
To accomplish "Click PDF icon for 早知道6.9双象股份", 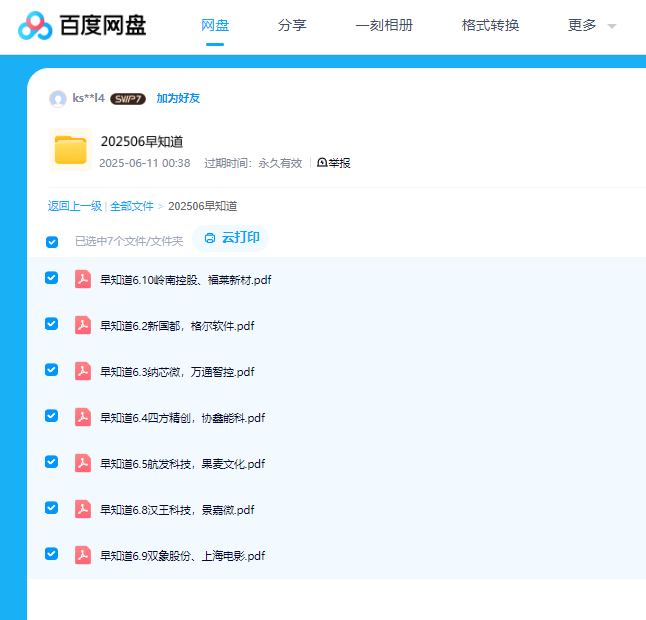I will (83, 555).
